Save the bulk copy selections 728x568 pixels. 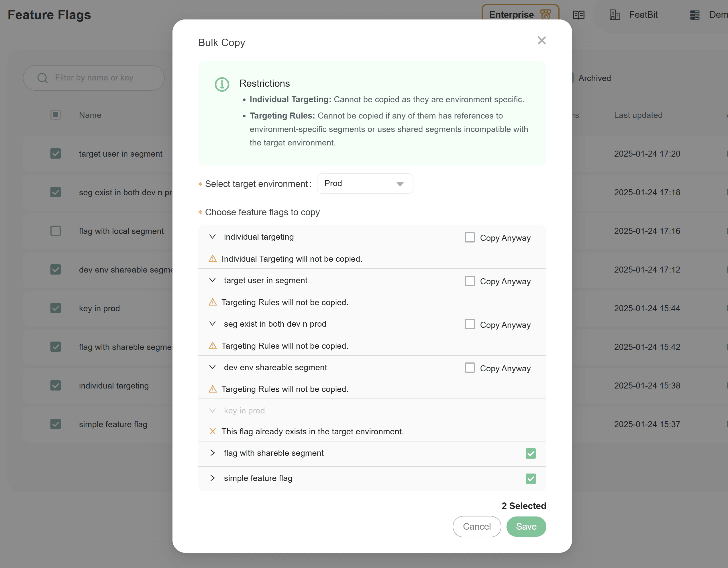pos(526,526)
